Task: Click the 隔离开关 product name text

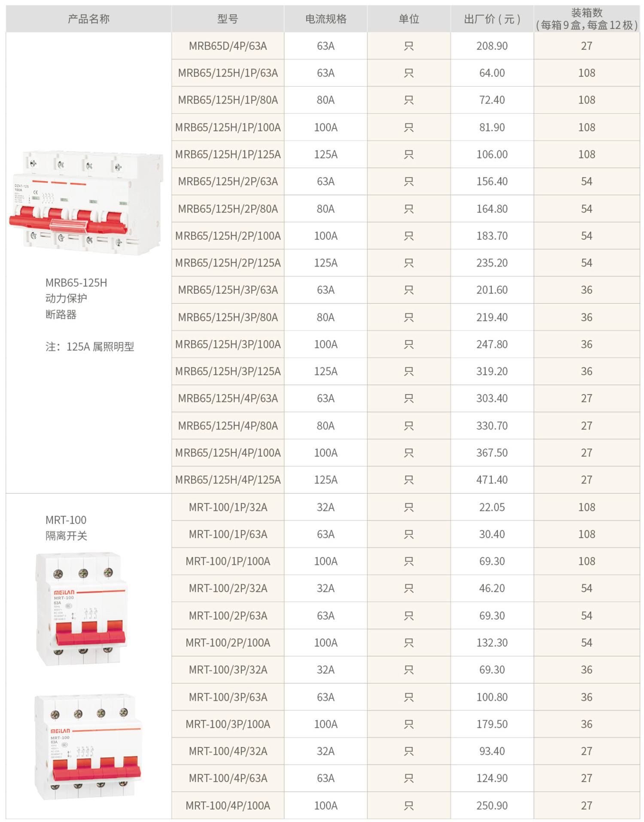Action: tap(66, 536)
